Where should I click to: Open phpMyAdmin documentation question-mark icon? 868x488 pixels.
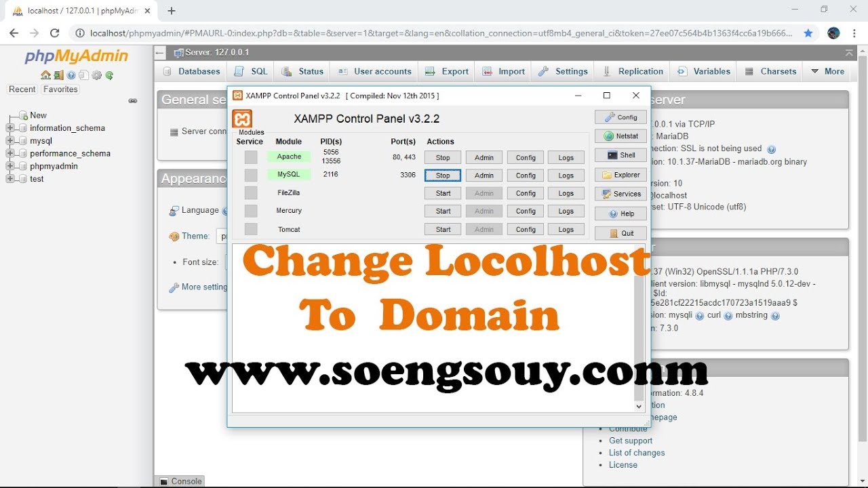(71, 75)
